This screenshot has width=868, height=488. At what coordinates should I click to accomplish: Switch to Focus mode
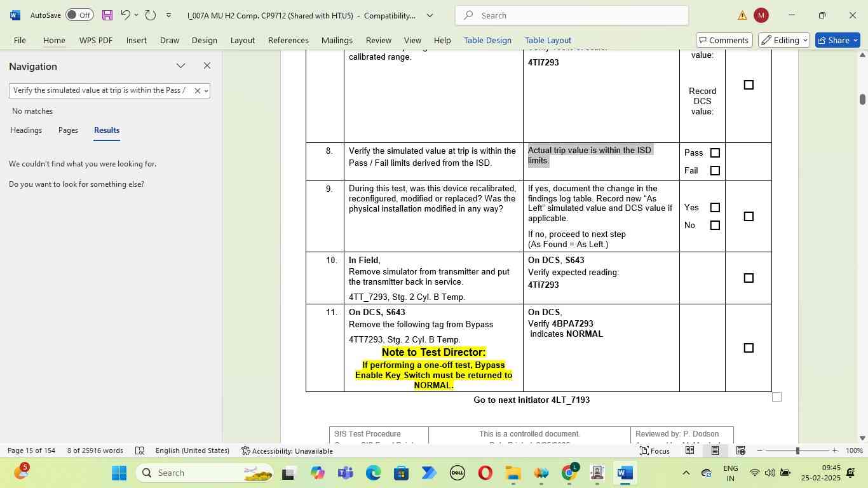tap(654, 451)
